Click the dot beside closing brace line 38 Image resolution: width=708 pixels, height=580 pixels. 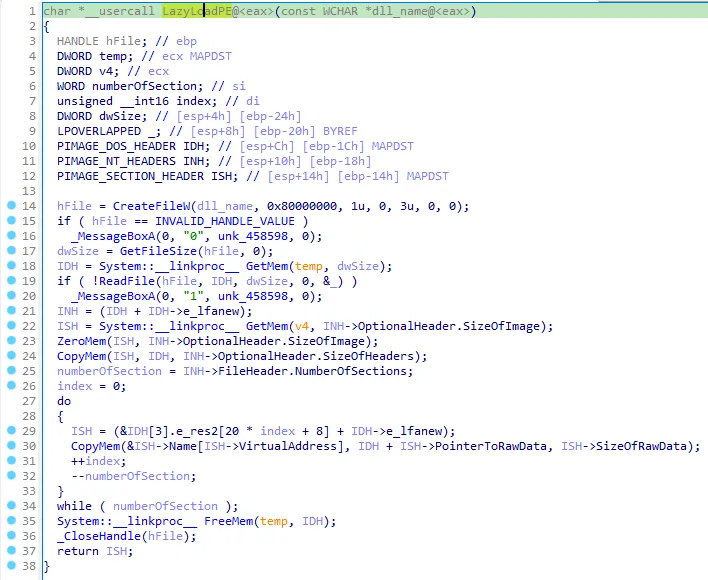[x=11, y=565]
